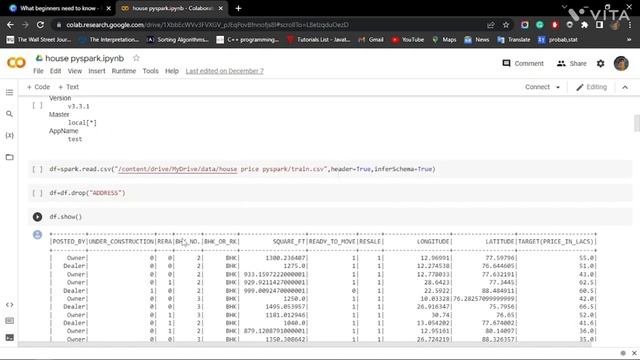Open a new browser tab
This screenshot has height=360, width=640.
(238, 8)
